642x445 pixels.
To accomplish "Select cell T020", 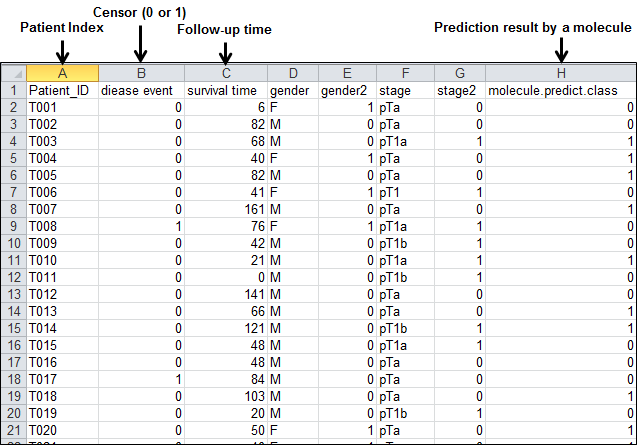I will (62, 430).
